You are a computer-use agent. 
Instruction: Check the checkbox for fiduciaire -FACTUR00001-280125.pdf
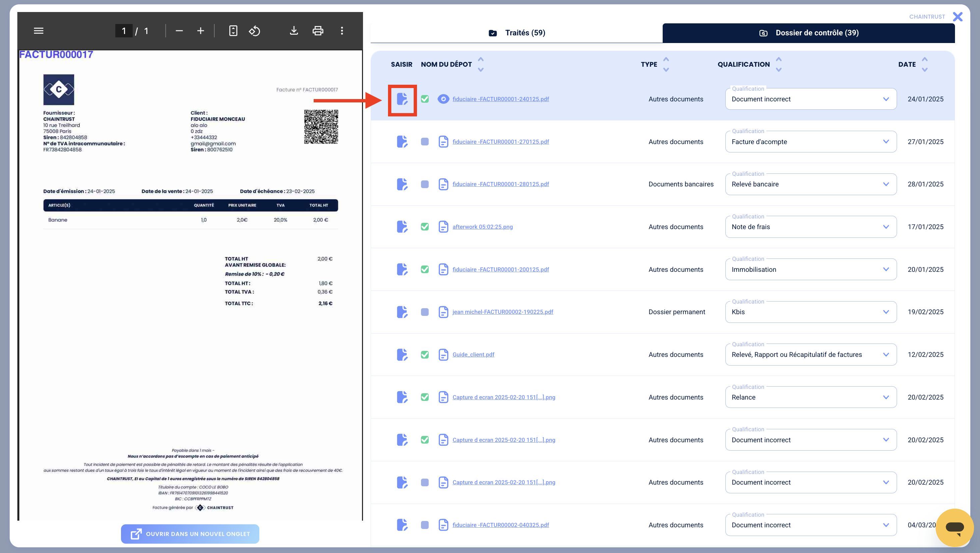425,184
